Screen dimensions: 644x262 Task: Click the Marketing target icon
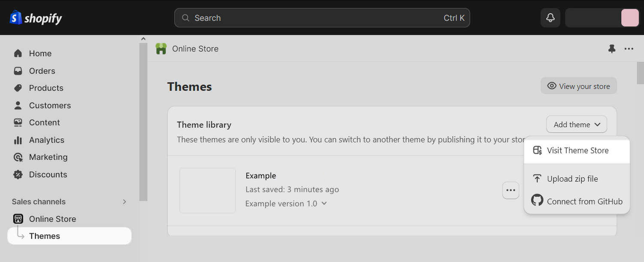[x=18, y=157]
